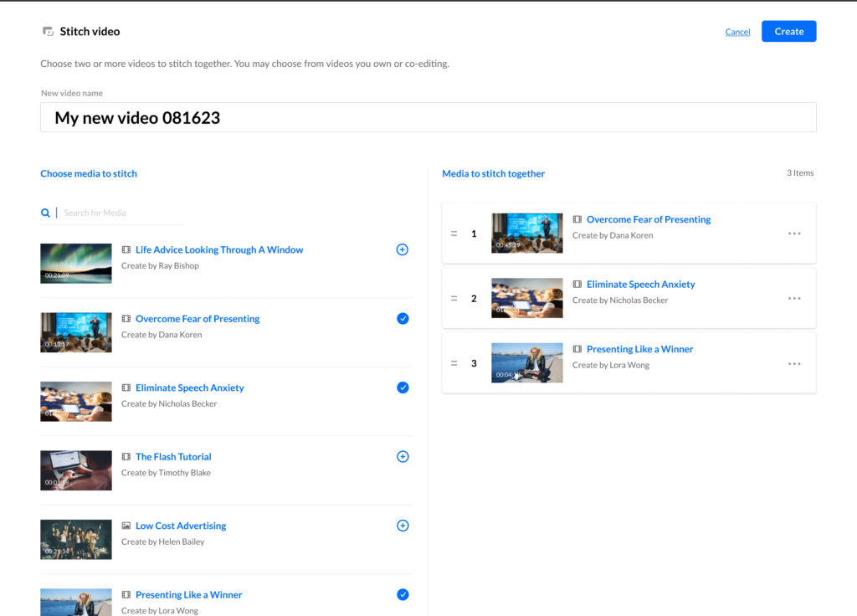Open Low Cost Advertising title link

[181, 526]
